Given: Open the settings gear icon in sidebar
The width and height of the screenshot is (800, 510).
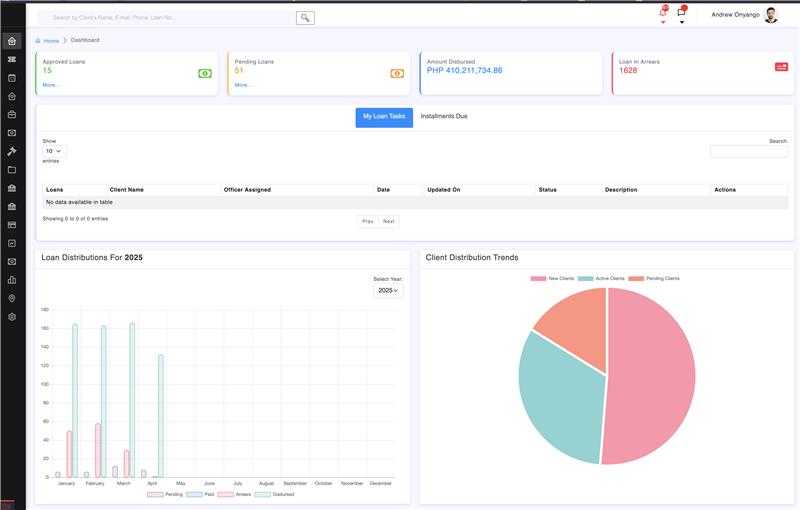Looking at the screenshot, I should pyautogui.click(x=12, y=316).
